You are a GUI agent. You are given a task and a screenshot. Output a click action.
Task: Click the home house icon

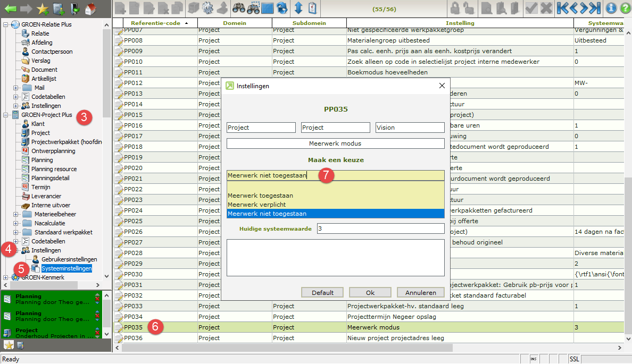tap(90, 8)
